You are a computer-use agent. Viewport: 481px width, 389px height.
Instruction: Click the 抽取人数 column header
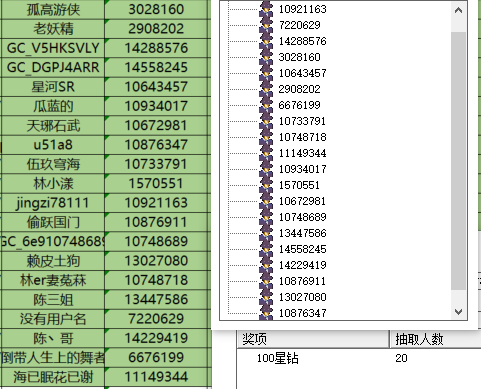(435, 339)
